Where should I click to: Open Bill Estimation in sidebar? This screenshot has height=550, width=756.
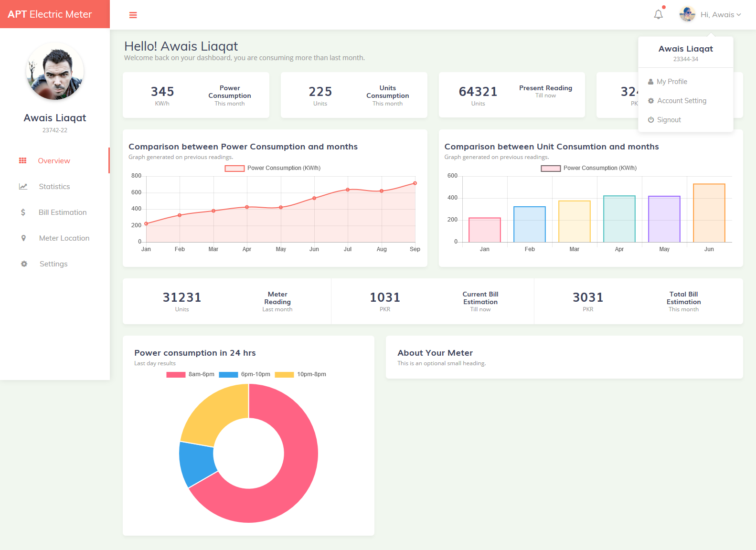click(54, 212)
